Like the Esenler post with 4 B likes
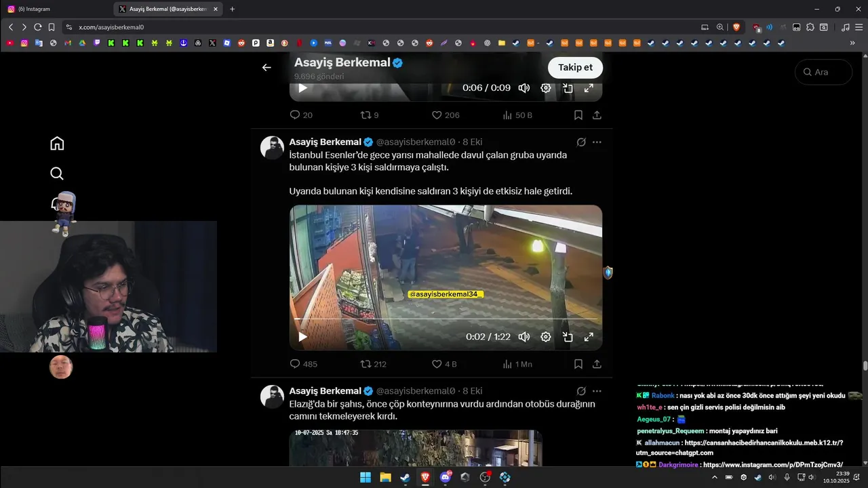 [444, 364]
